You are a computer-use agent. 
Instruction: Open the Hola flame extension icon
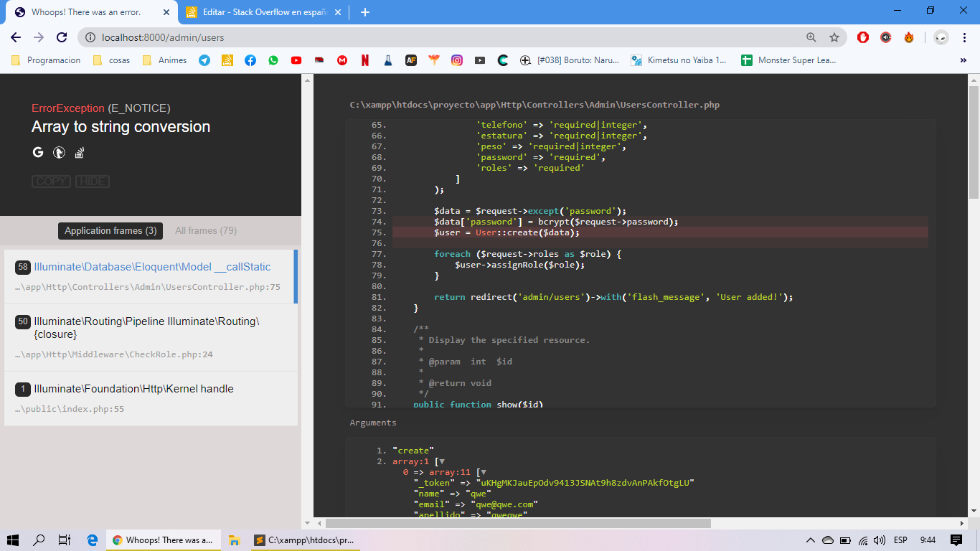(x=909, y=37)
